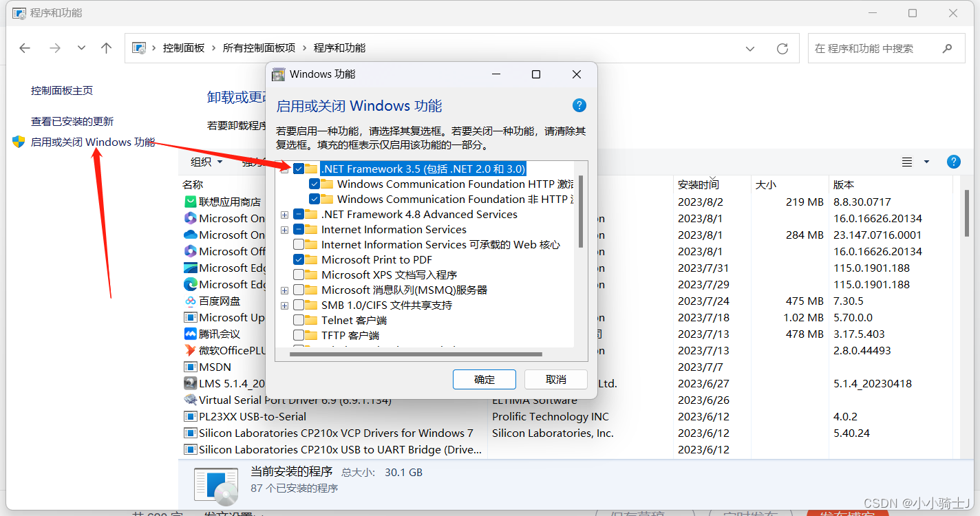
Task: Click the Virtual Serial Port Driver icon
Action: point(191,400)
